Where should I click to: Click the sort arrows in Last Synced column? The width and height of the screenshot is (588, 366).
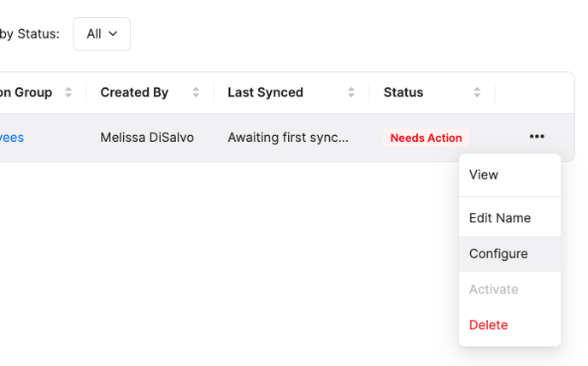[350, 92]
